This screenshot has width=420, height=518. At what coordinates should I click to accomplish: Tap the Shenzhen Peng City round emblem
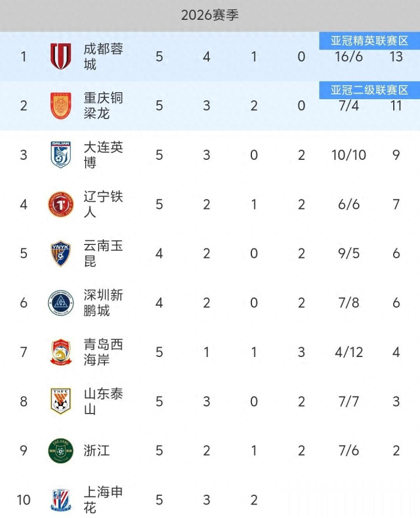coord(61,303)
